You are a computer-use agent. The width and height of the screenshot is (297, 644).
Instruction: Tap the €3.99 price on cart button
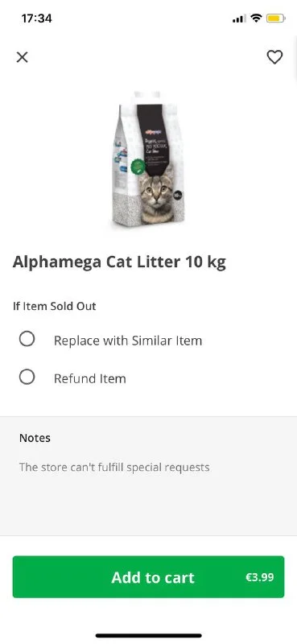[x=260, y=577]
